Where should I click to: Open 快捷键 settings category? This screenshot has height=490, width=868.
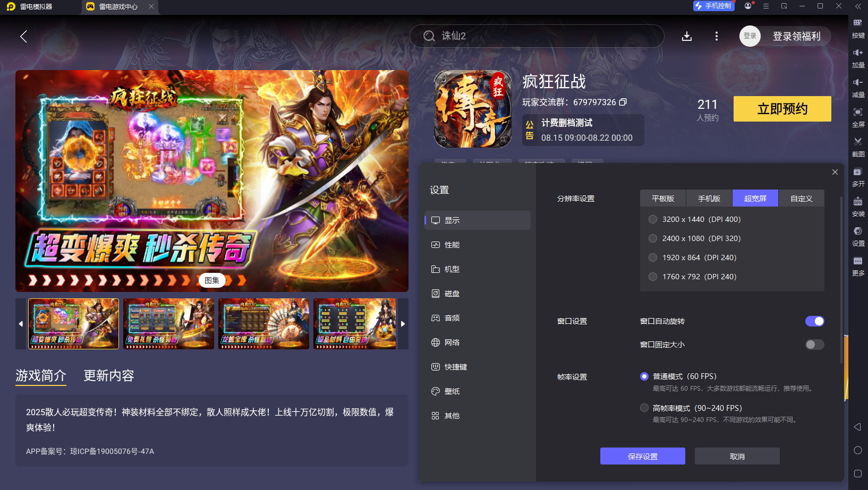(x=478, y=367)
